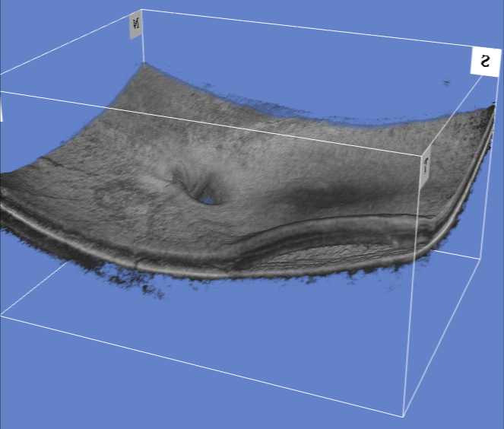Screen dimensions: 504x429
Task: Select the back corner of the retina surface
Action: pos(143,67)
